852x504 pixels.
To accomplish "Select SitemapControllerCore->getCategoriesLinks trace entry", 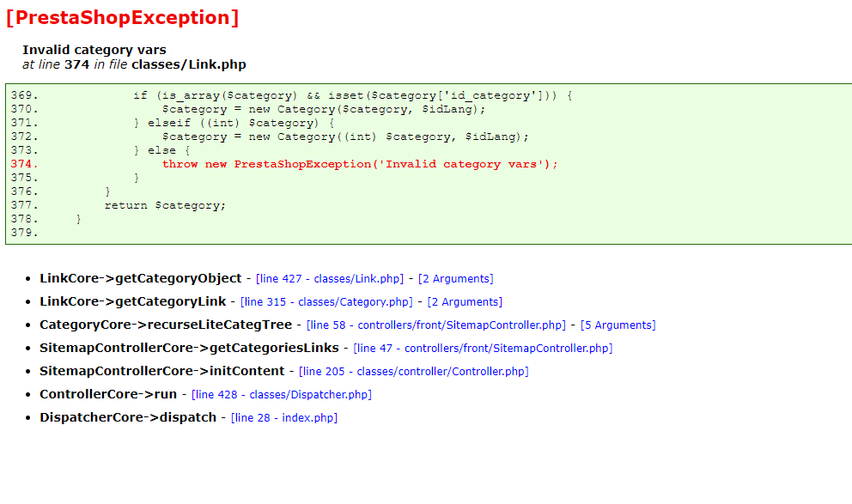I will coord(189,348).
